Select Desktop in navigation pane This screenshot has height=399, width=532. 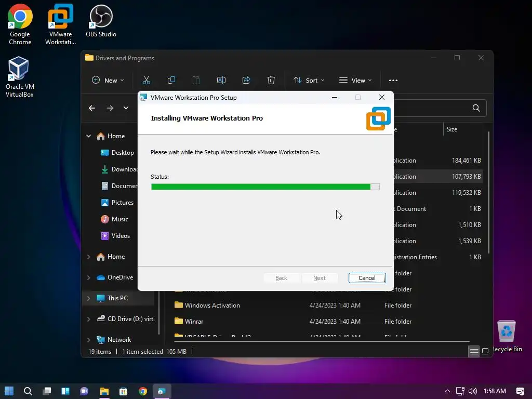[117, 153]
